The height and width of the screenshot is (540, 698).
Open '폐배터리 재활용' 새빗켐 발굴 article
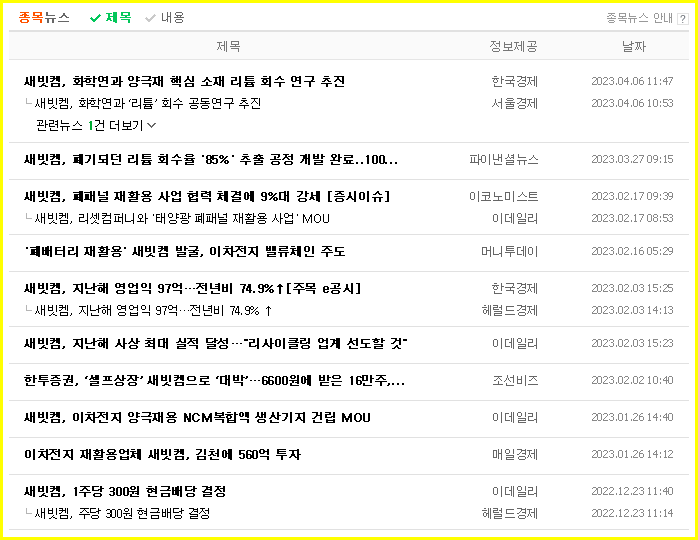(x=185, y=252)
